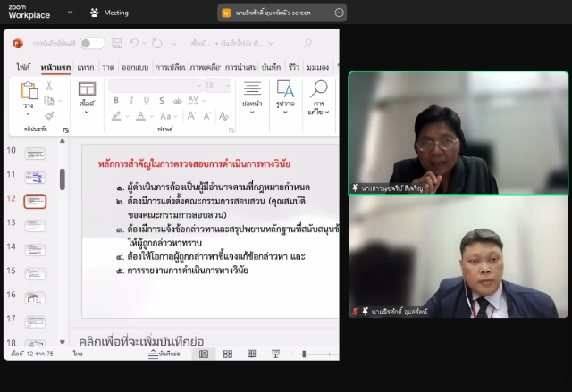Click the Save disk icon
This screenshot has width=572, height=392.
coord(117,44)
